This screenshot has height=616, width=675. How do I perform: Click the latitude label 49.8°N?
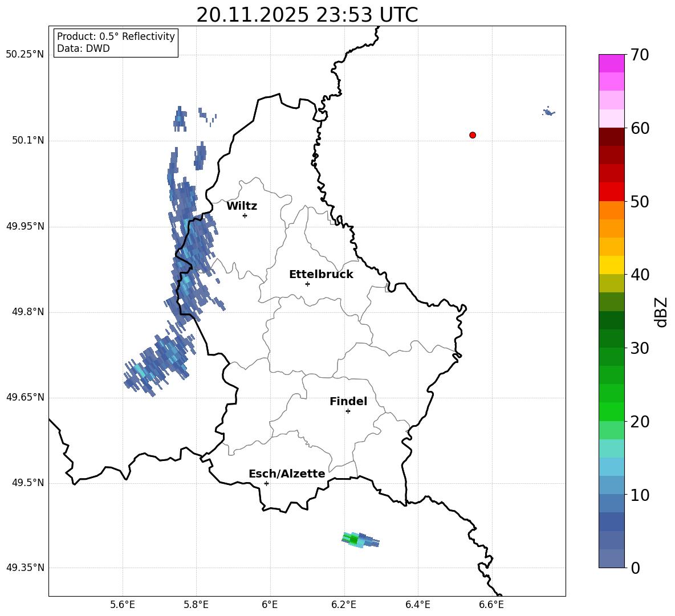pos(28,312)
